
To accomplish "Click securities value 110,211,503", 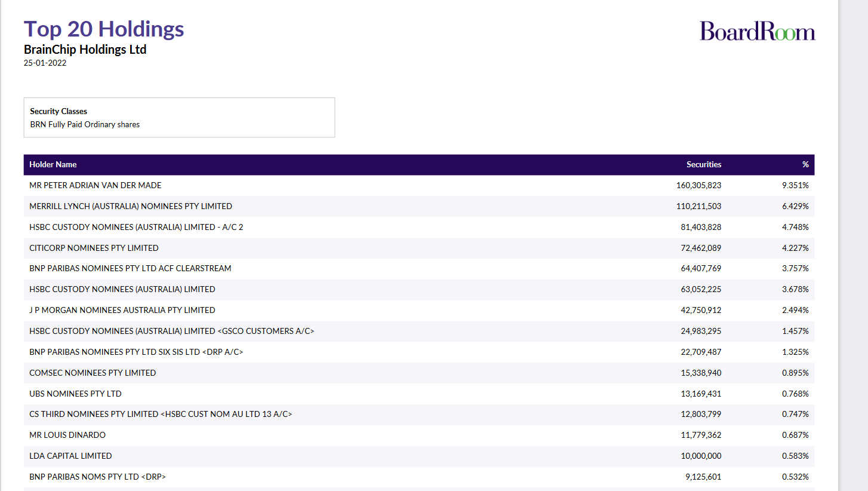I will [x=698, y=206].
